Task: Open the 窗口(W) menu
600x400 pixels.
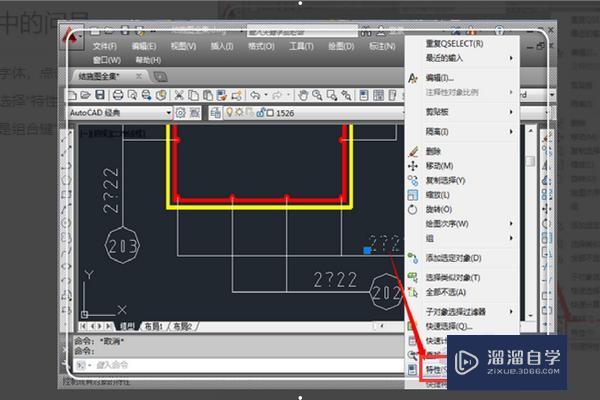Action: 107,60
